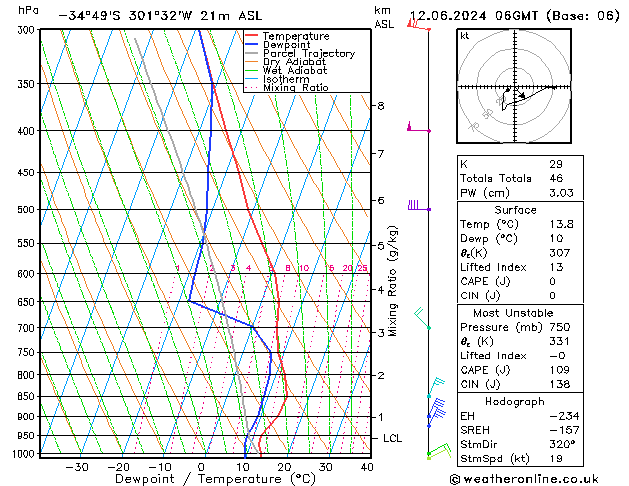Click the 300 pressure level label
The height and width of the screenshot is (486, 629).
pyautogui.click(x=28, y=30)
